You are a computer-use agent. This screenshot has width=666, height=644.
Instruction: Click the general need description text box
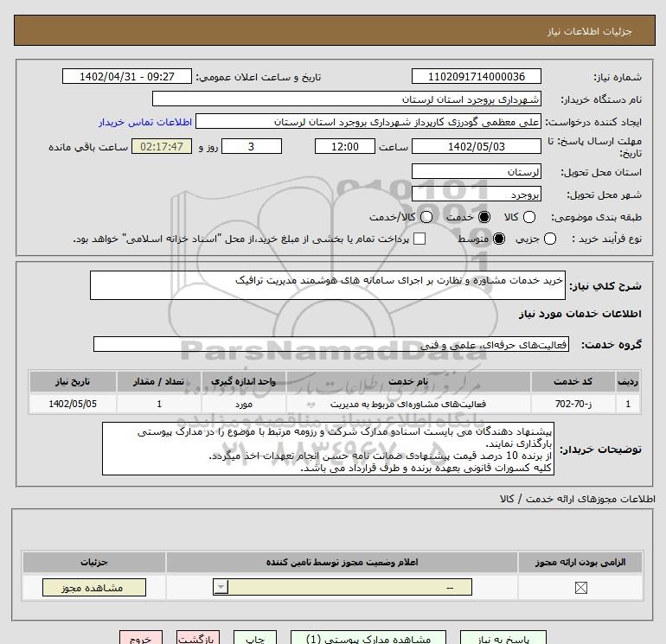tap(328, 285)
